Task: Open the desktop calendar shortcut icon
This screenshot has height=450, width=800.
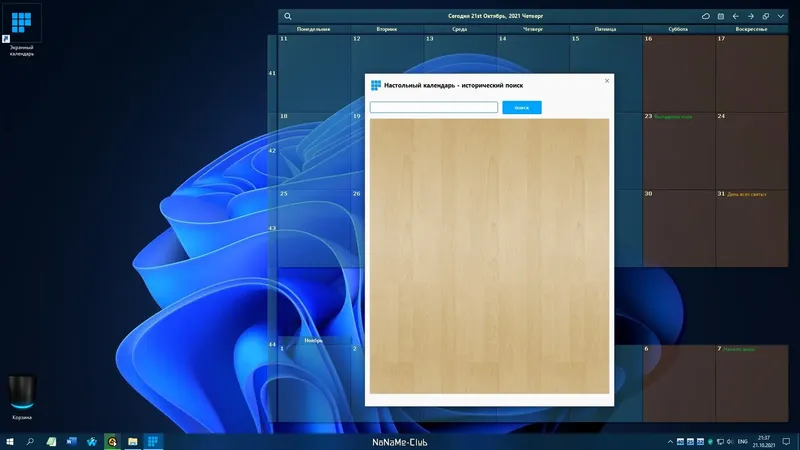Action: [x=21, y=31]
